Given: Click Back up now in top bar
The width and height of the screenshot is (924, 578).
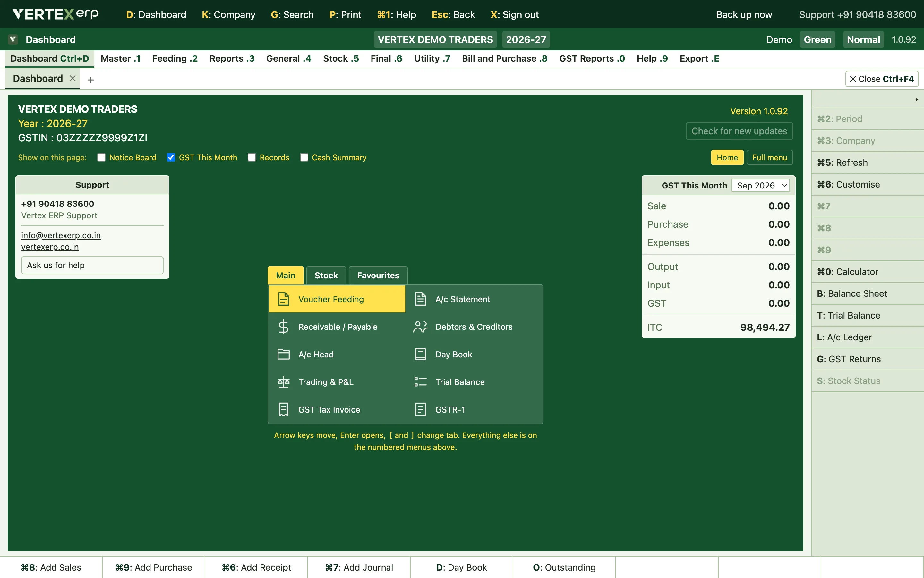Looking at the screenshot, I should click(x=744, y=14).
